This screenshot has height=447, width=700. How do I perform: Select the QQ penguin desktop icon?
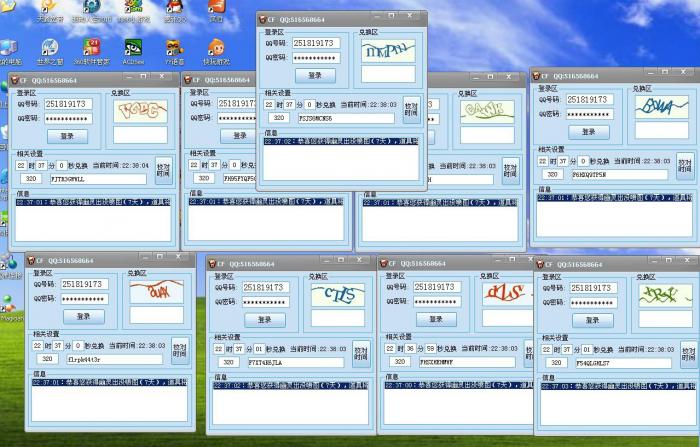(175, 11)
